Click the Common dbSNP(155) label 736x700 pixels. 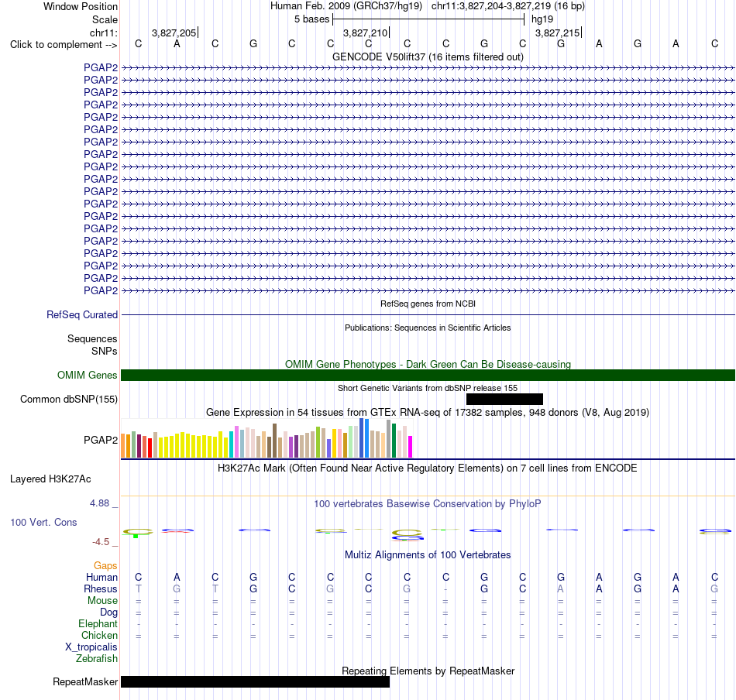68,400
